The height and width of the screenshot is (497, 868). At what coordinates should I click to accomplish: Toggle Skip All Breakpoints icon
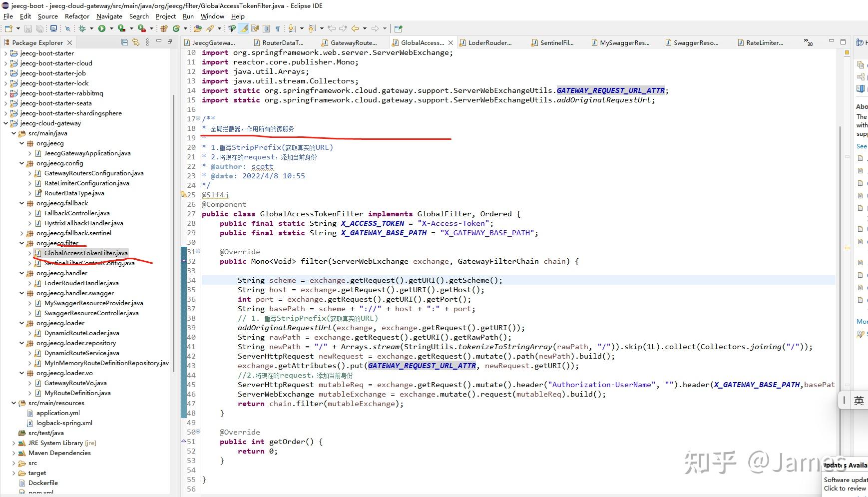click(68, 28)
